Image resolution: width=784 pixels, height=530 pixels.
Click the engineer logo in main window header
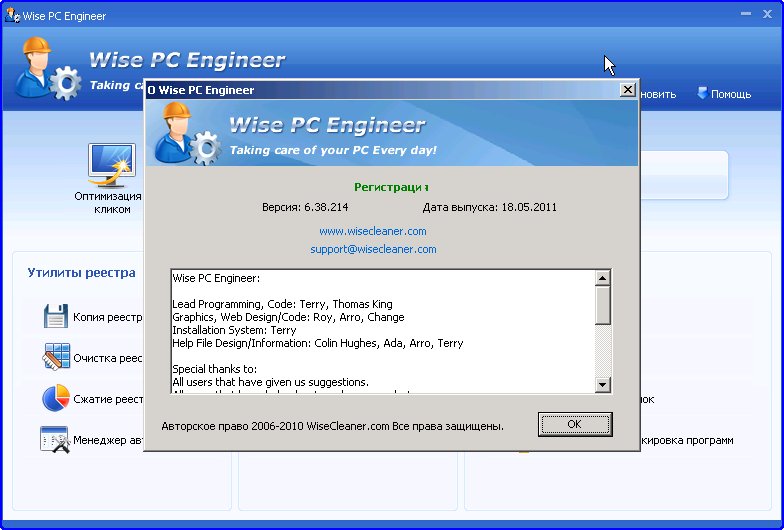coord(48,68)
